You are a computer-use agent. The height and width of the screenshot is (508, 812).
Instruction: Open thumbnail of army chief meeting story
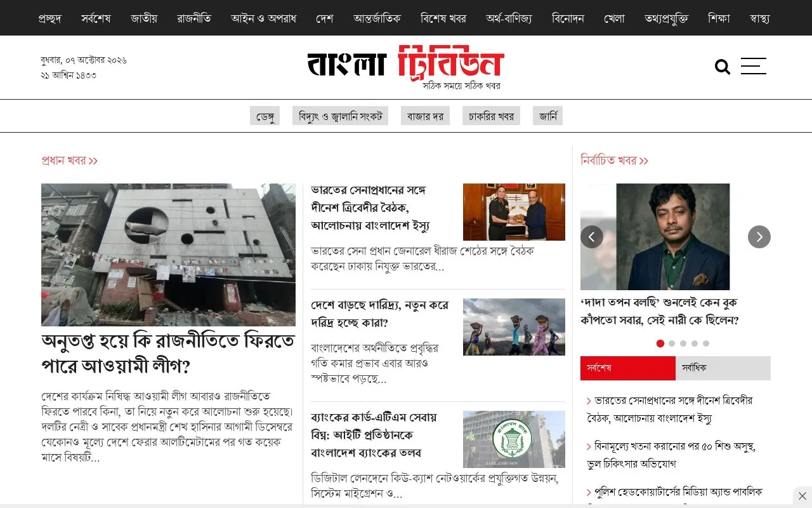tap(514, 212)
